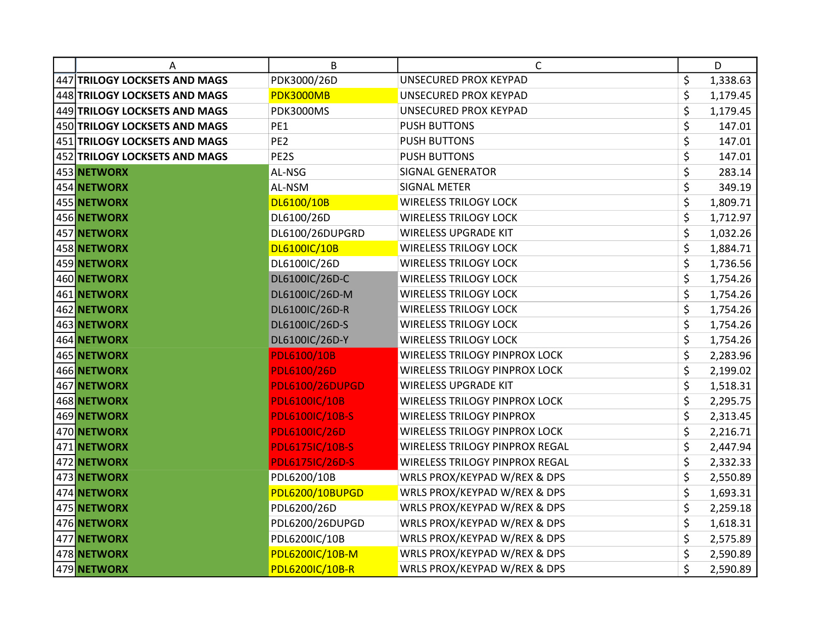
Task: Click cell PE1 in column B
Action: [334, 126]
